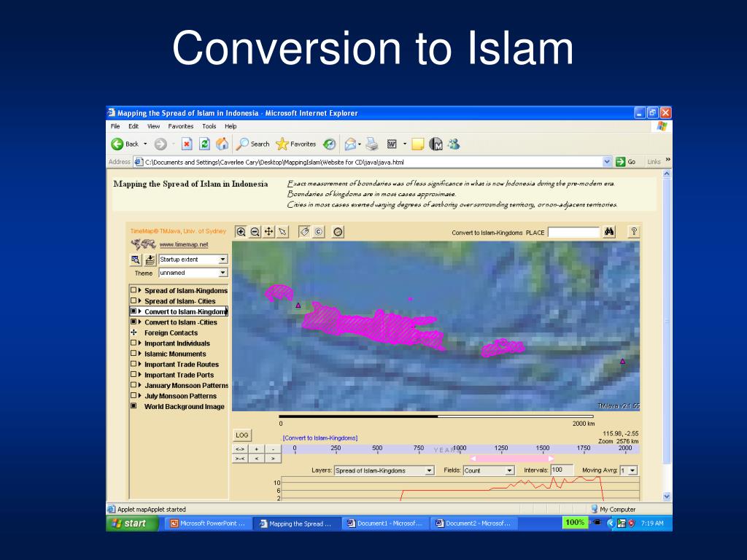
Task: Click the binoculars place search icon
Action: click(609, 232)
